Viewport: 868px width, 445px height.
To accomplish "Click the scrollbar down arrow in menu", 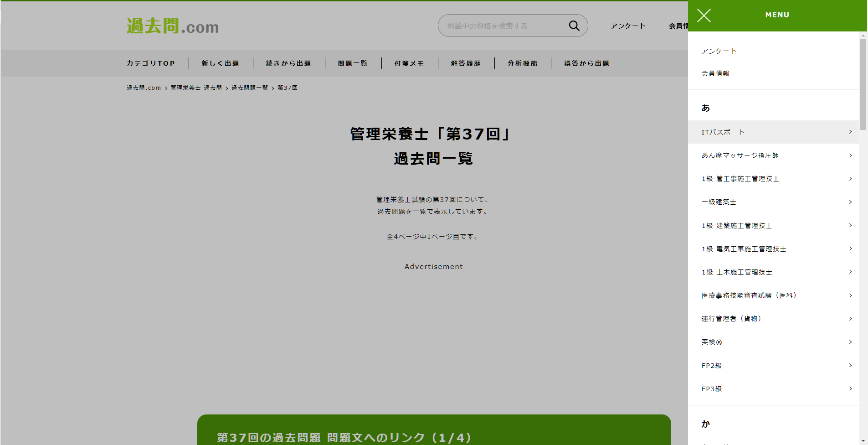I will (863, 441).
